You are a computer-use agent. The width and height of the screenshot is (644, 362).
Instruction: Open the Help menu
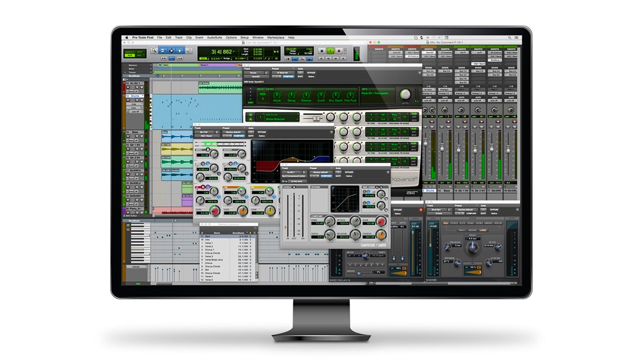click(x=291, y=38)
